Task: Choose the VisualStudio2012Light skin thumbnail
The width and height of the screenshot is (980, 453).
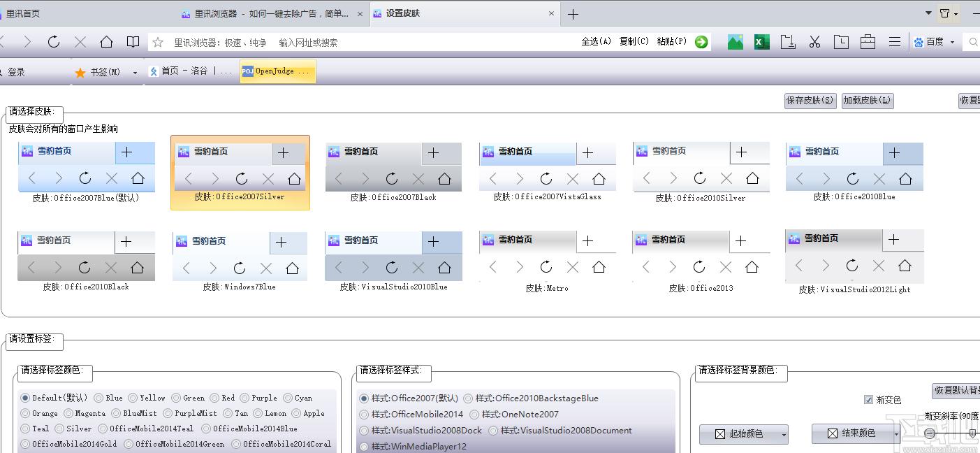Action: pyautogui.click(x=854, y=262)
